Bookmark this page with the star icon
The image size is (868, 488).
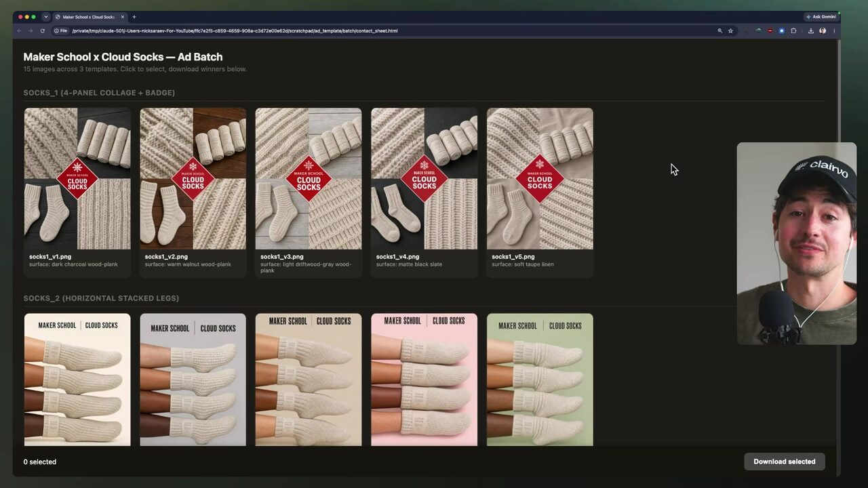(730, 30)
